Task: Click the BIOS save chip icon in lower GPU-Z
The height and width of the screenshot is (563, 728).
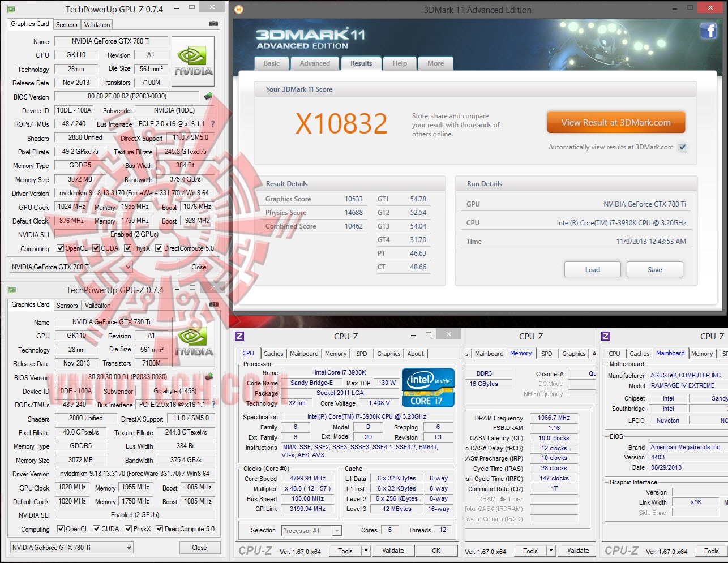Action: pyautogui.click(x=209, y=377)
